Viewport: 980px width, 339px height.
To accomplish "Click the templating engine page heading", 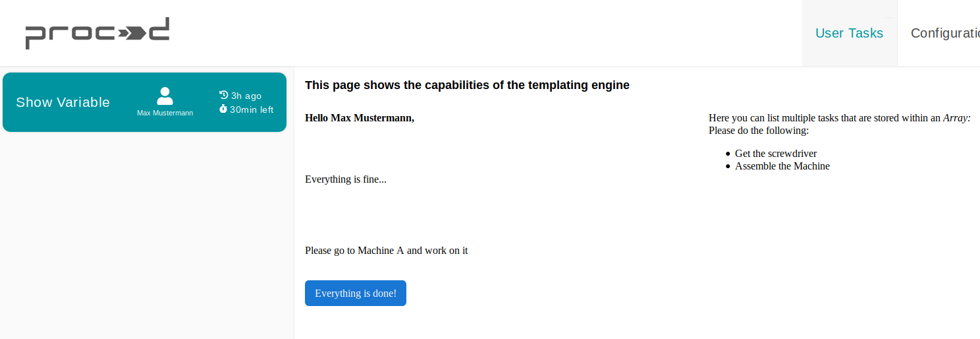I will (x=467, y=85).
